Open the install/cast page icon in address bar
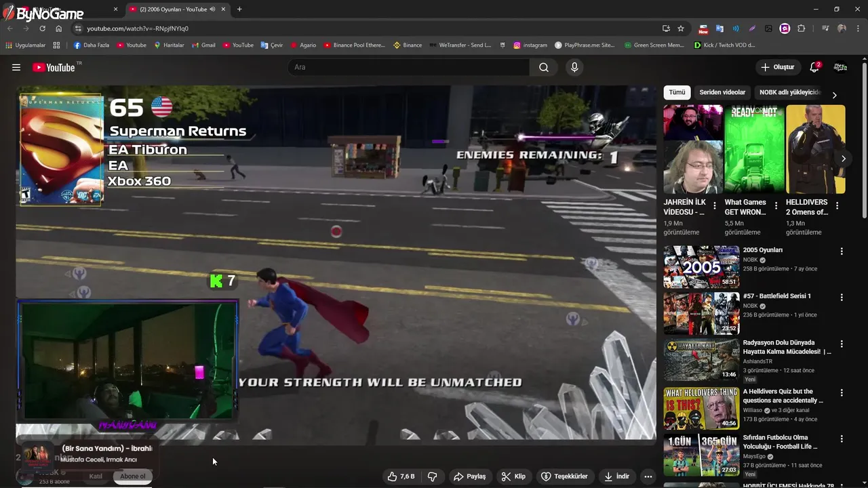This screenshot has height=488, width=868. (x=666, y=28)
